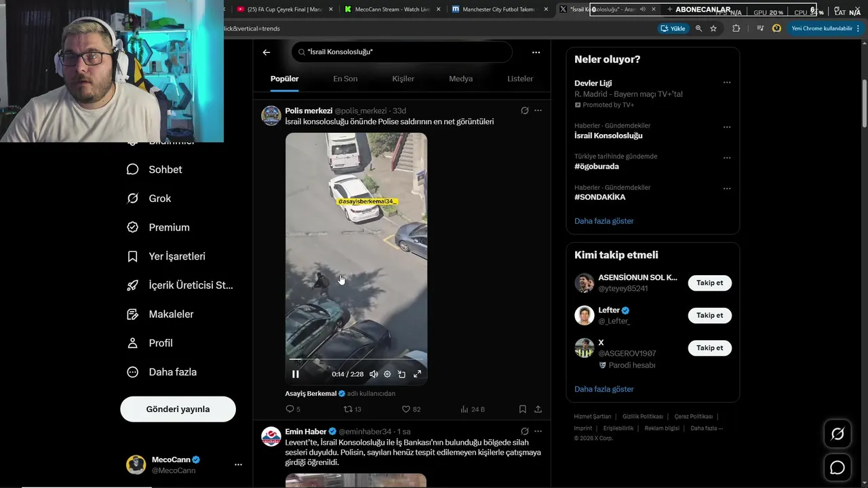Open Grok explain icon on Polis merkezi post
868x488 pixels.
pyautogui.click(x=525, y=110)
